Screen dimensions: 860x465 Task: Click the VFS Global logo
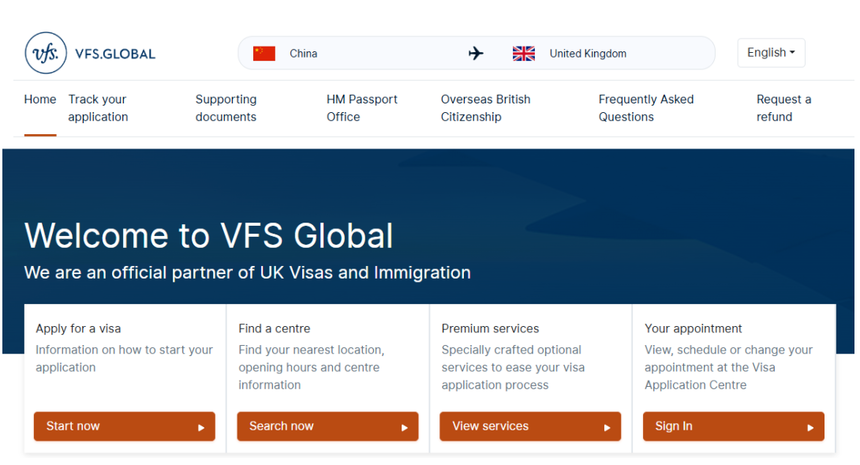[90, 53]
